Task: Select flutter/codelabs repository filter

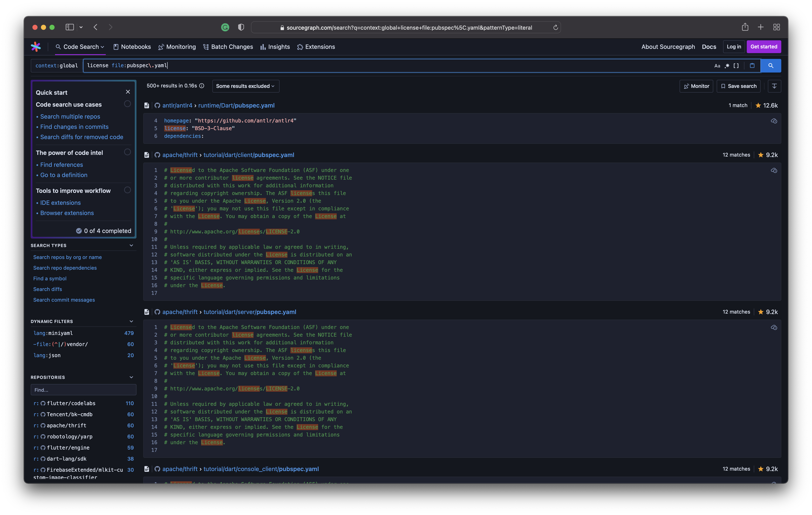Action: [x=83, y=403]
